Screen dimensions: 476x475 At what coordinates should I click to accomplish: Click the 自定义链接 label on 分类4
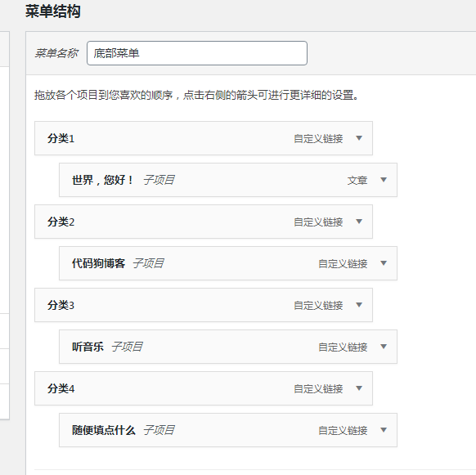(x=318, y=389)
